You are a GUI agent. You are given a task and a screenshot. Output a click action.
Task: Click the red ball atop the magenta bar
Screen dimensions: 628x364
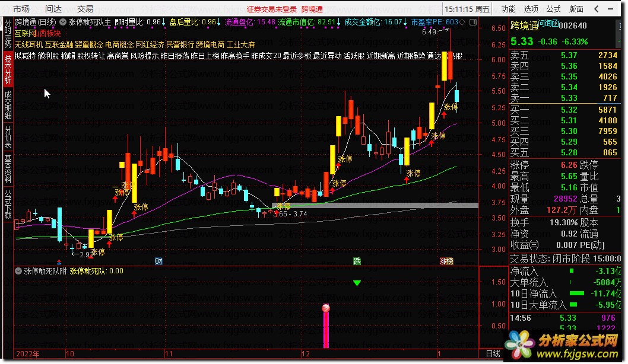[x=326, y=308]
